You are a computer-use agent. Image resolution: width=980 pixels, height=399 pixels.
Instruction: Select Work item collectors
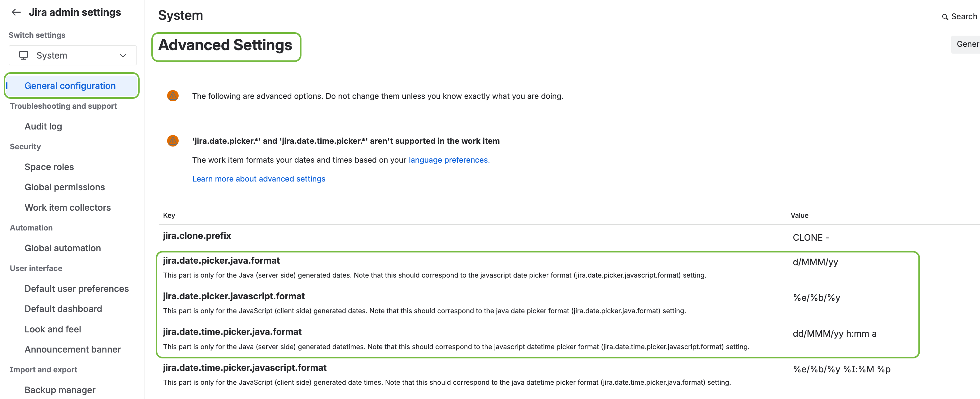[68, 207]
